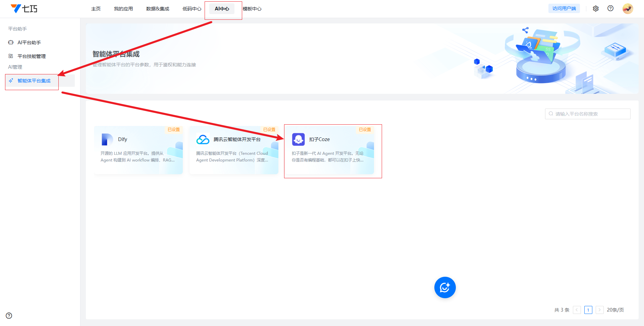Click the help question mark icon in header
The width and height of the screenshot is (644, 326).
click(x=610, y=8)
